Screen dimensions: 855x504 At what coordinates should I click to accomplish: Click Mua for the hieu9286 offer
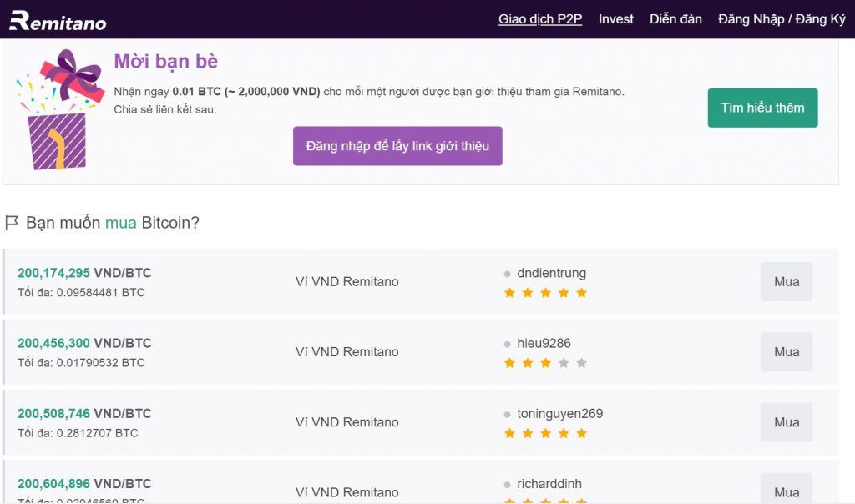[787, 352]
